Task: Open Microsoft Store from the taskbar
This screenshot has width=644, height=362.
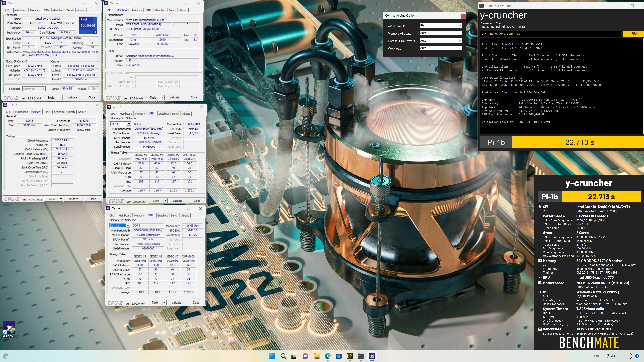Action: tap(338, 356)
